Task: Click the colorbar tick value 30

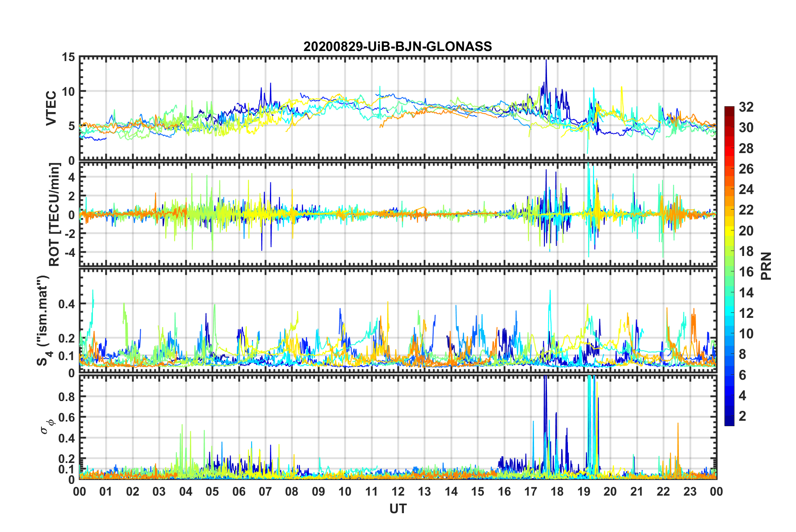Action: (x=746, y=128)
